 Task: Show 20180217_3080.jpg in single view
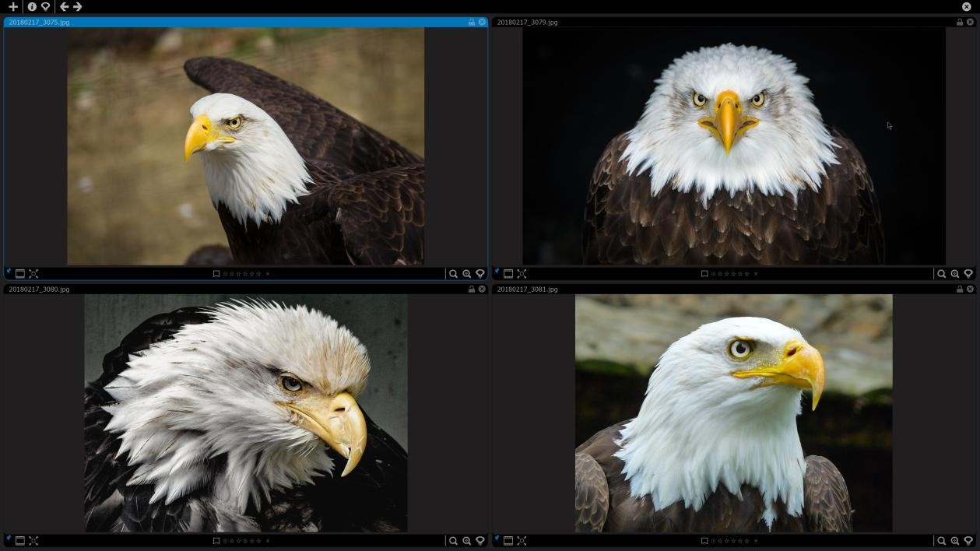(x=20, y=541)
